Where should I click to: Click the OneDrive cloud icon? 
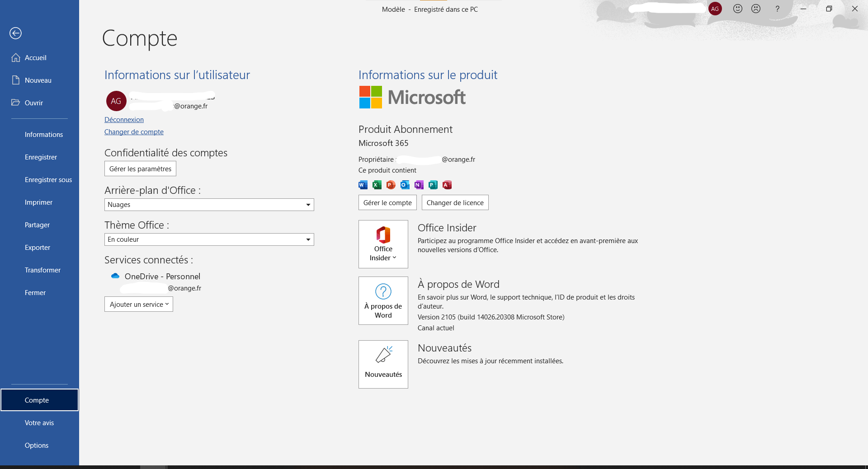click(115, 276)
